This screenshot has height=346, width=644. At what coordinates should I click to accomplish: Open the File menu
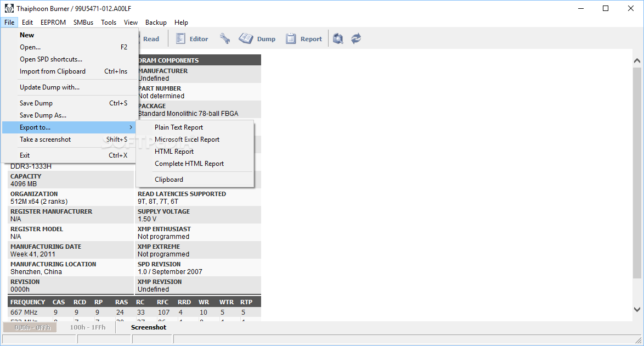click(9, 22)
